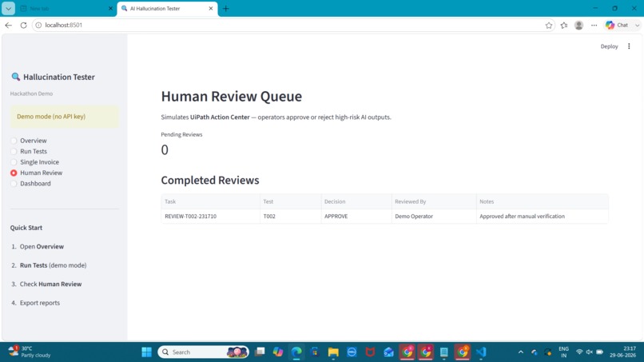Select the AI Hallucination Tester tab

click(x=164, y=8)
